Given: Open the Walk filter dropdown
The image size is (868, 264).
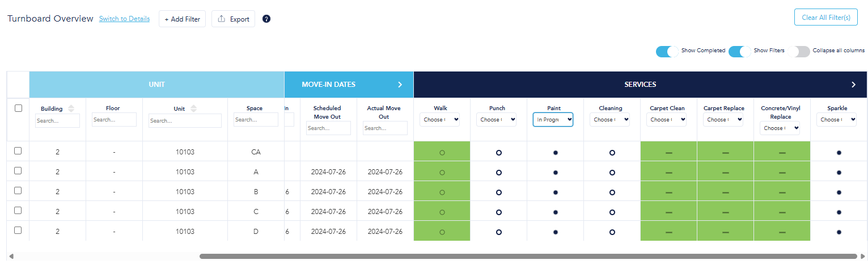Looking at the screenshot, I should click(x=440, y=120).
